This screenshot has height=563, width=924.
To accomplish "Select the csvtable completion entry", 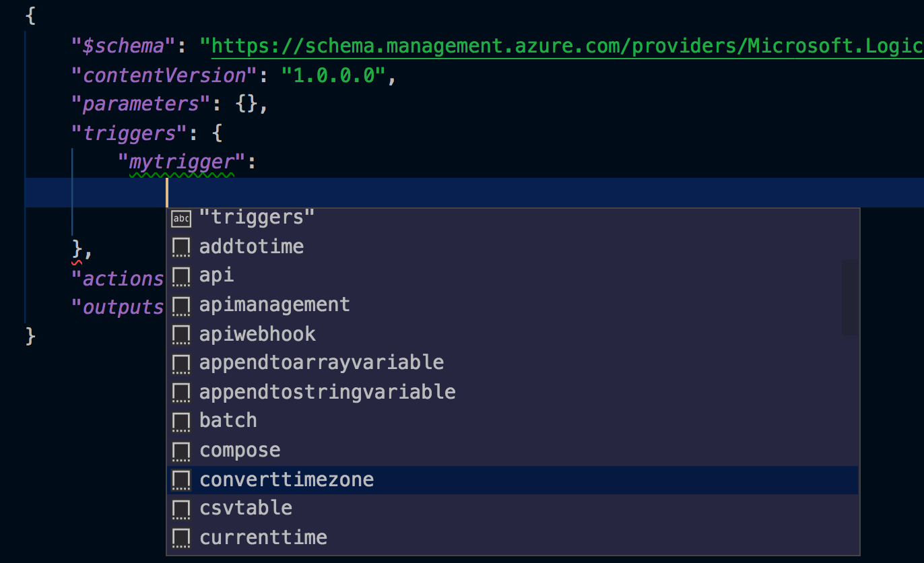I will click(x=246, y=508).
